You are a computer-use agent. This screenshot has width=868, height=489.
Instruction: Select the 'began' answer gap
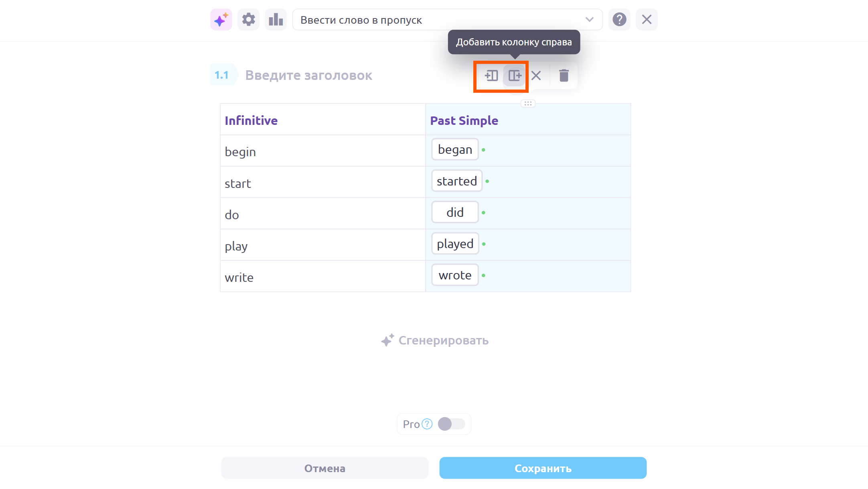click(x=455, y=149)
